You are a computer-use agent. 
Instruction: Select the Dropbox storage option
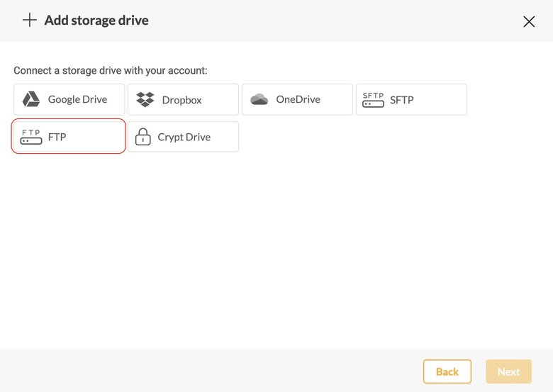[x=183, y=99]
